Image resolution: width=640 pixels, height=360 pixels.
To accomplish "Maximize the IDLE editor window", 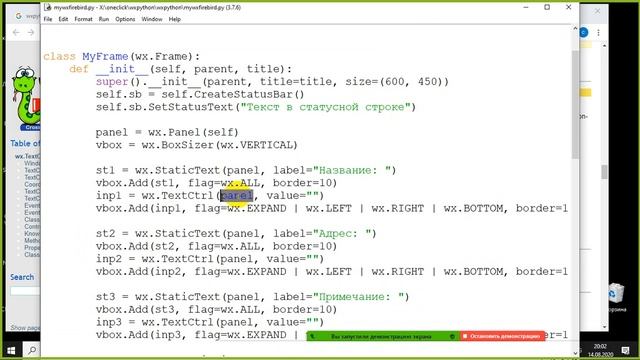I will pos(547,7).
